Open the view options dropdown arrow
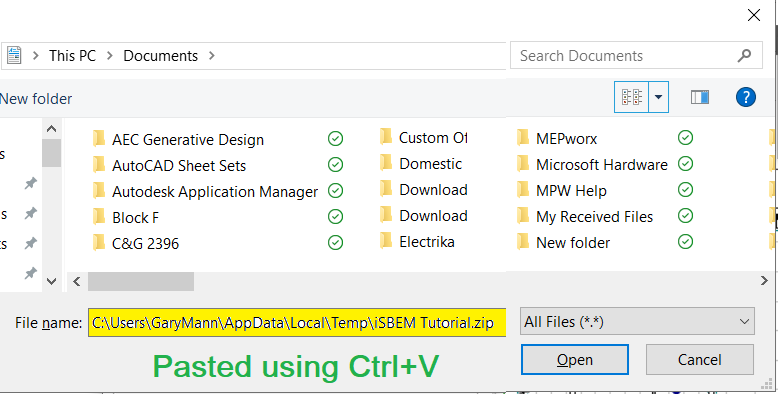 pos(658,97)
